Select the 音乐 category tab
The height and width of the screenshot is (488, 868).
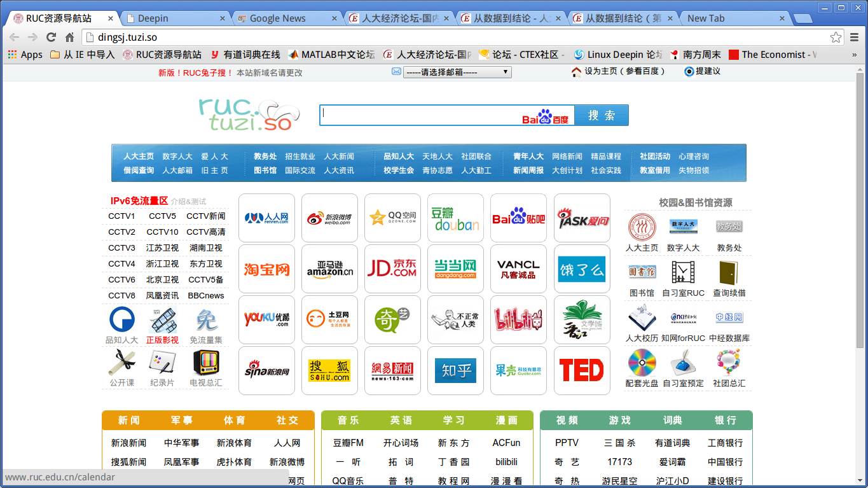(x=348, y=421)
